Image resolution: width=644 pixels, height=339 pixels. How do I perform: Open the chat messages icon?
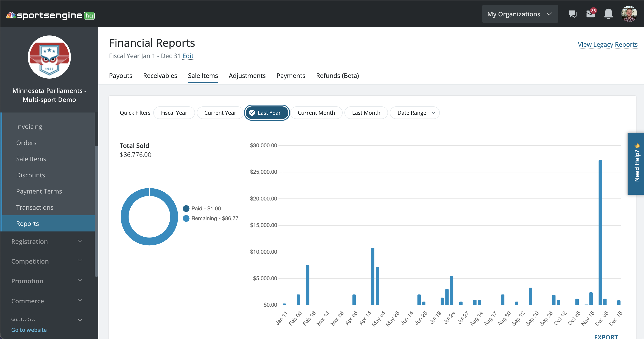(x=572, y=14)
